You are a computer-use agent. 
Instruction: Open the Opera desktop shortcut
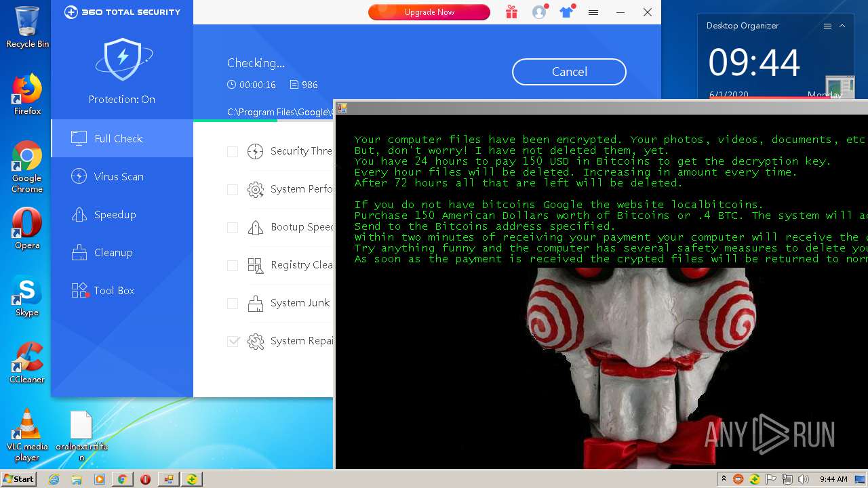pyautogui.click(x=27, y=229)
